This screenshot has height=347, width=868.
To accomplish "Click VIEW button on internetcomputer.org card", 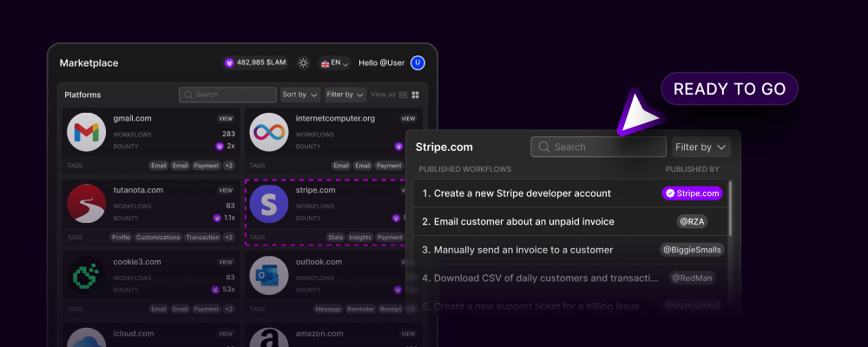I will (409, 119).
